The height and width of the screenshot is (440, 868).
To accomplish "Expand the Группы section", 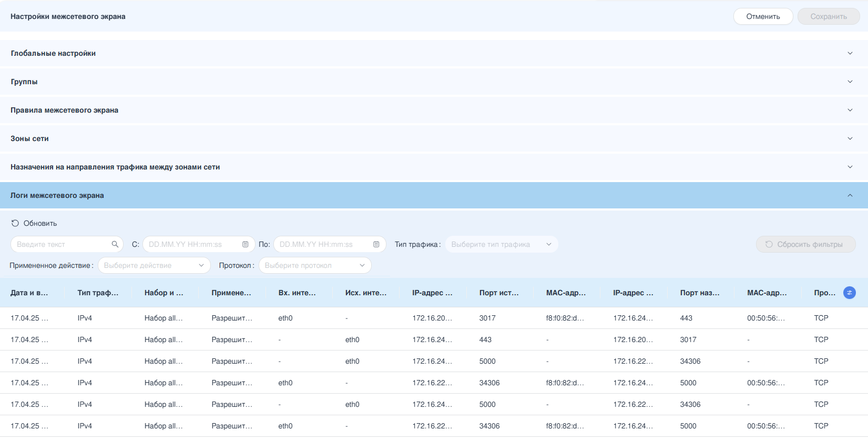I will 850,82.
